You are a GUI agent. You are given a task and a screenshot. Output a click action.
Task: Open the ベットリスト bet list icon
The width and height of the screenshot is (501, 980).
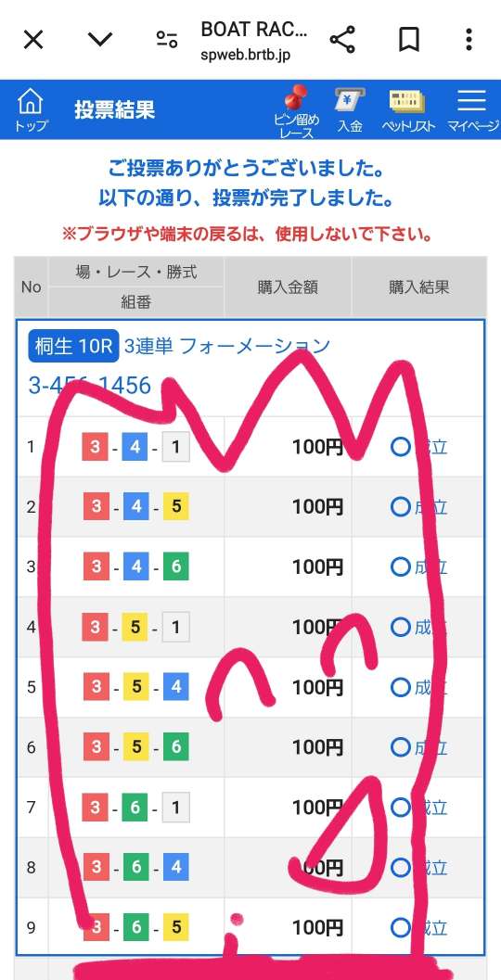coord(408,110)
